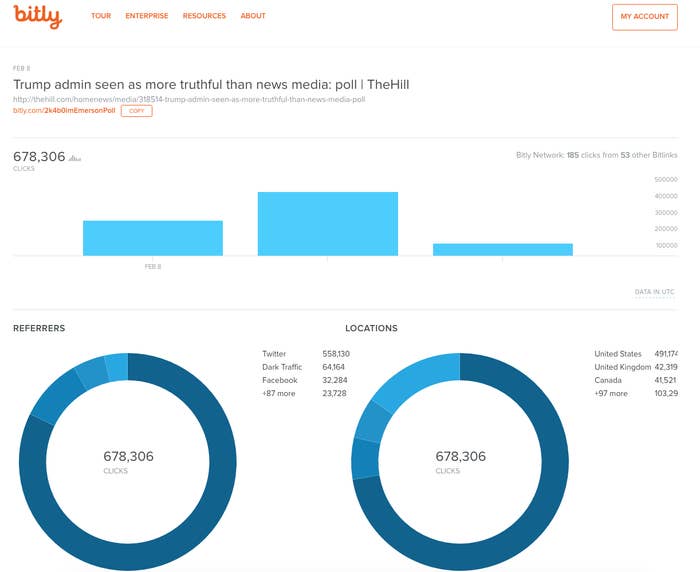This screenshot has height=572, width=700.
Task: Click the LOCATIONS section heading
Action: pyautogui.click(x=371, y=328)
